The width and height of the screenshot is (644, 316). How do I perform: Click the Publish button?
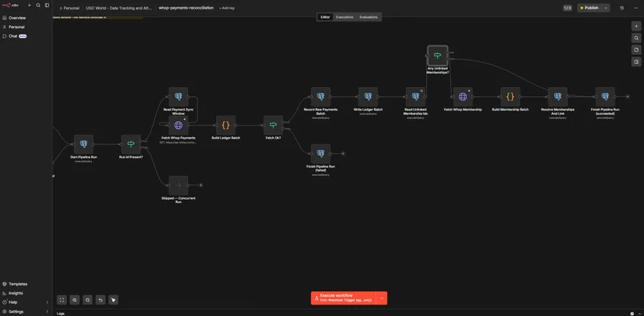coord(589,8)
